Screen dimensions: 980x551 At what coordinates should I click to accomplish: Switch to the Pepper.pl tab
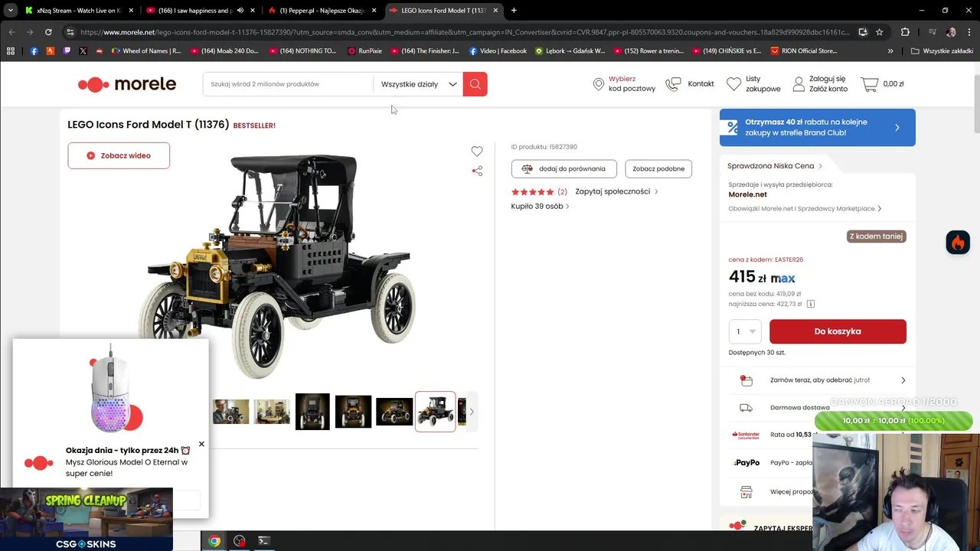click(322, 11)
